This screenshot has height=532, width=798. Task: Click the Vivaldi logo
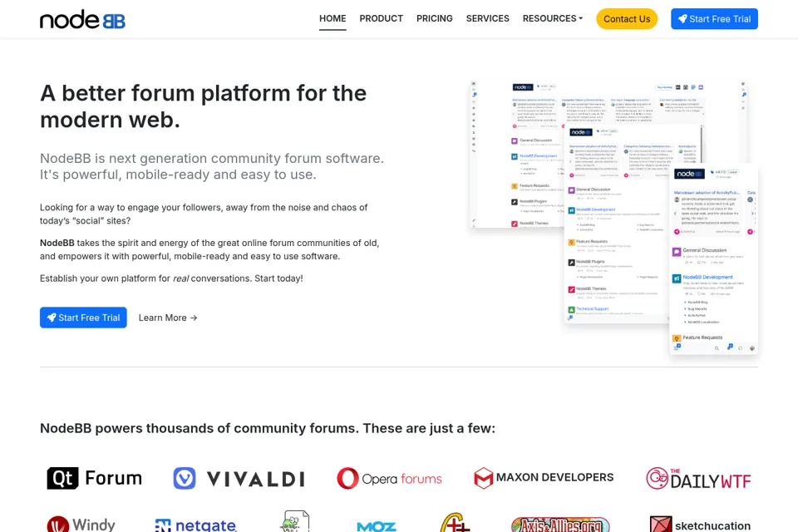click(239, 479)
